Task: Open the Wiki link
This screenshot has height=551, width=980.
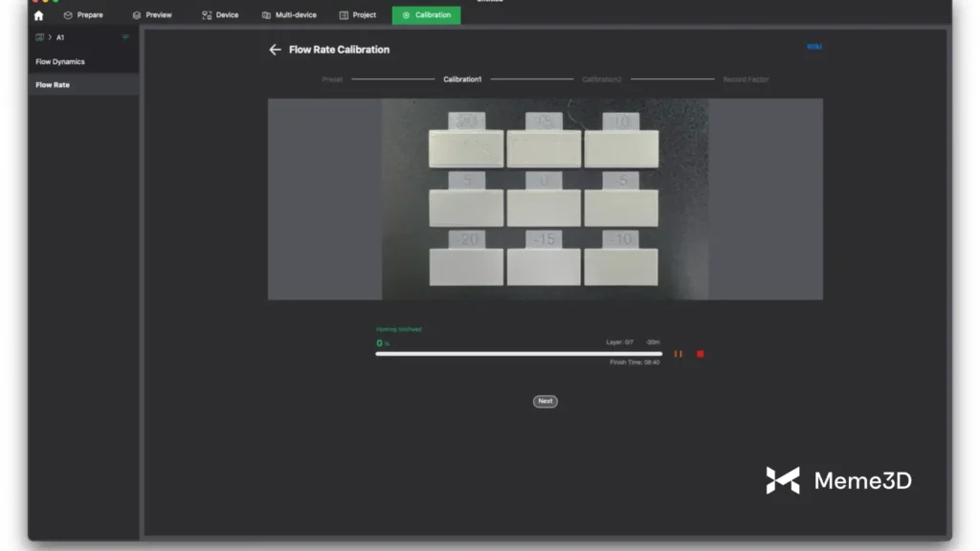Action: point(813,46)
